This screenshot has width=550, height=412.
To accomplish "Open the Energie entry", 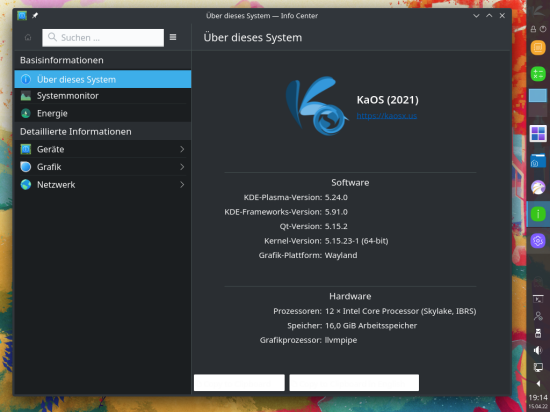I will pos(103,113).
